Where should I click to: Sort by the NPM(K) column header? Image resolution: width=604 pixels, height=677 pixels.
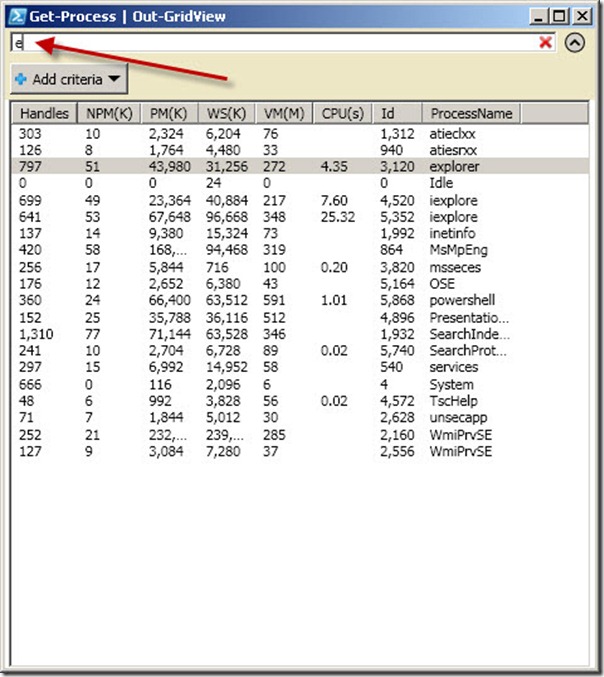click(x=109, y=114)
